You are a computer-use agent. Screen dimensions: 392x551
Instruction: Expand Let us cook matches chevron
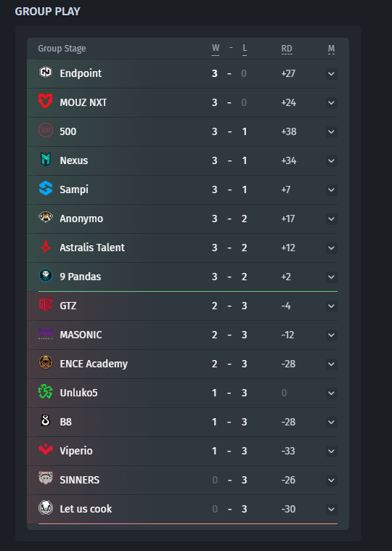[x=331, y=509]
